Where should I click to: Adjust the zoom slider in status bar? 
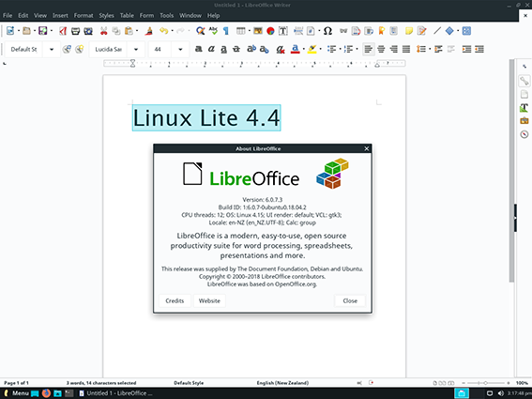(485, 383)
